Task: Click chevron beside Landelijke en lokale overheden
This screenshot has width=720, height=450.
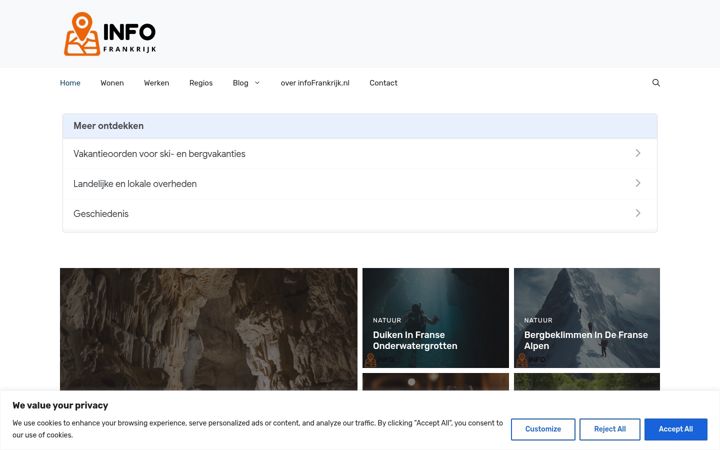Action: [x=638, y=183]
